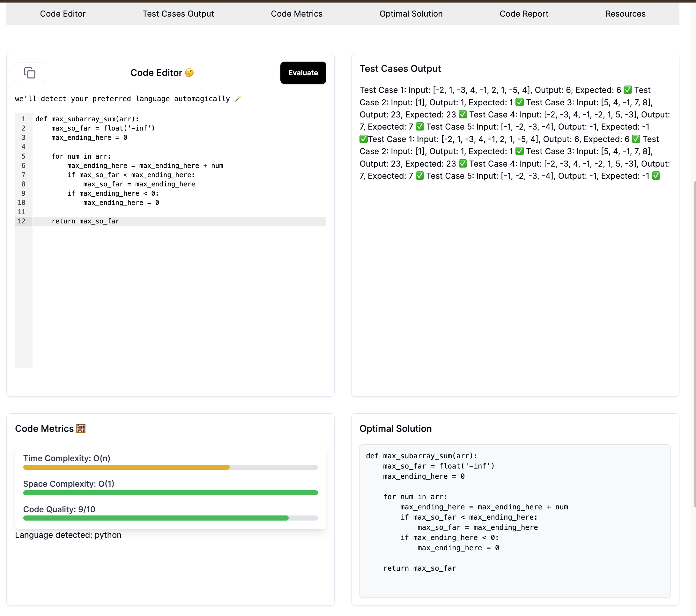Click the green checkmark after Test Case 1

click(x=627, y=90)
